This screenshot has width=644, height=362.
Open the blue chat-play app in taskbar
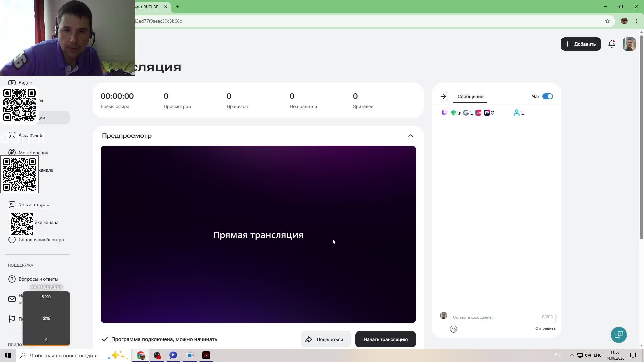coord(173,355)
